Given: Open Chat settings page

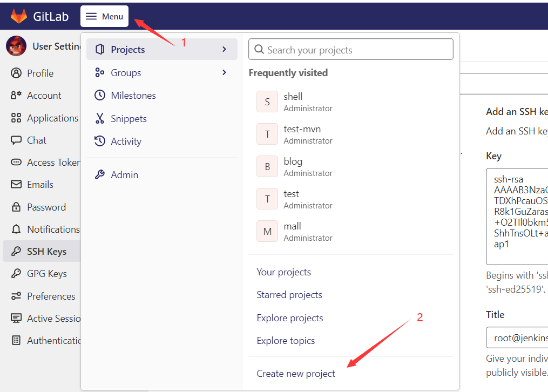Looking at the screenshot, I should tap(37, 140).
